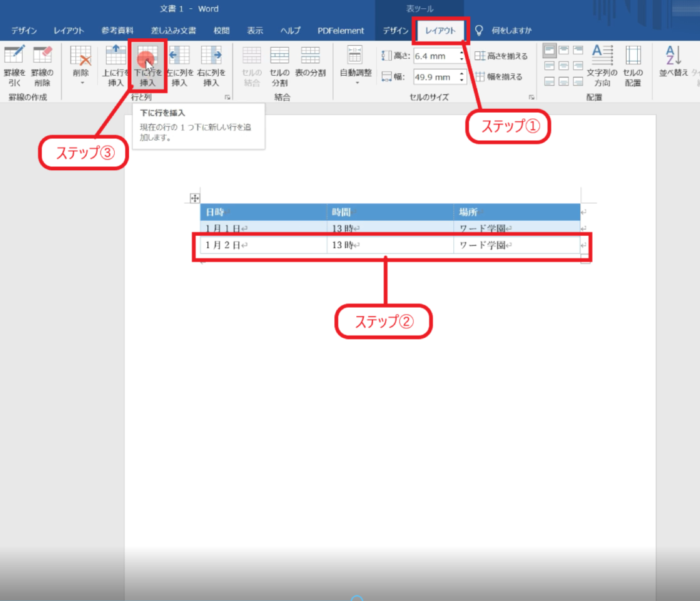This screenshot has height=601, width=700.
Task: Insert a column left with 左に列を挿入
Action: pyautogui.click(x=179, y=66)
